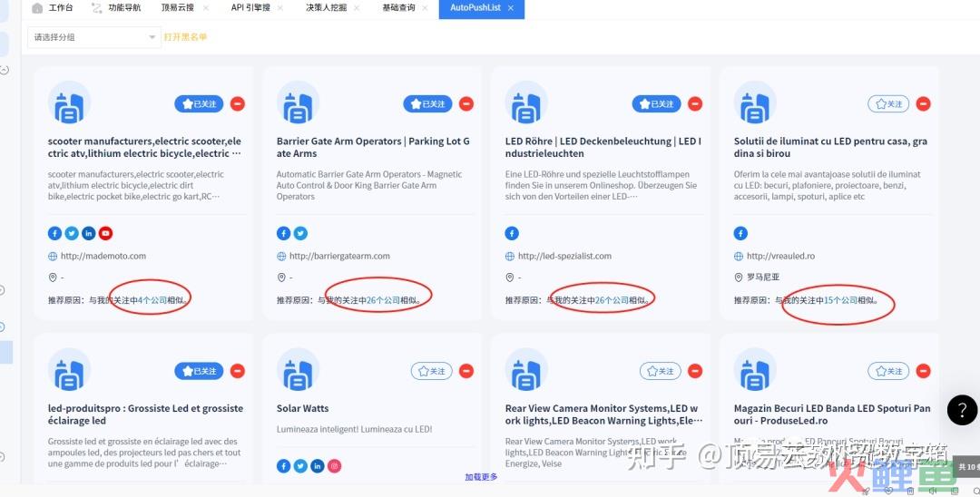
Task: Switch to the 决策人挖掘 tab
Action: 327,8
